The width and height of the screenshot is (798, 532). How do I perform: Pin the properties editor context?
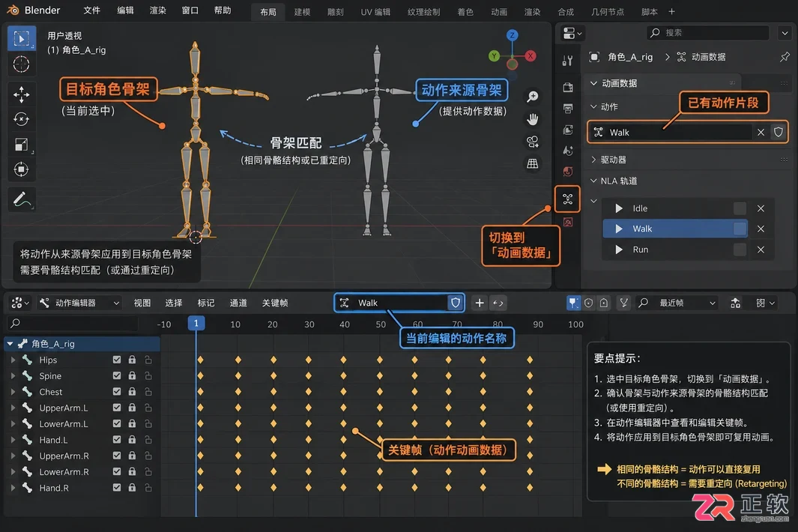(x=785, y=57)
